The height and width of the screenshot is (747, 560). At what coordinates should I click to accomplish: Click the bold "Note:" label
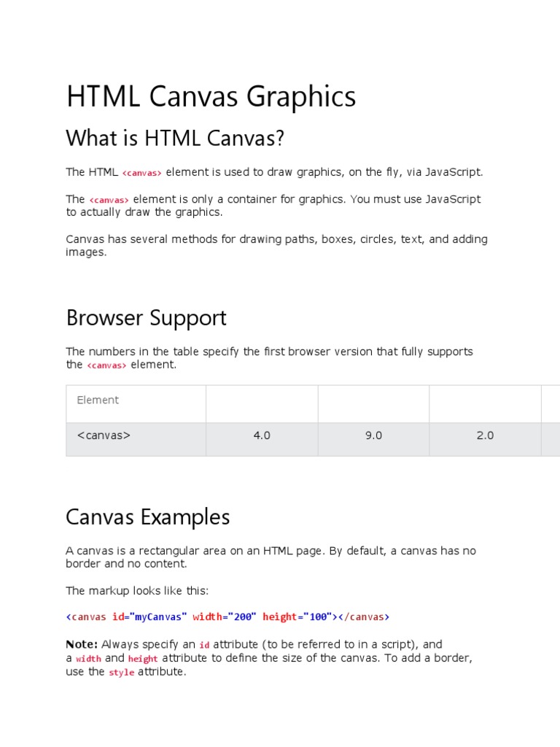(x=82, y=645)
